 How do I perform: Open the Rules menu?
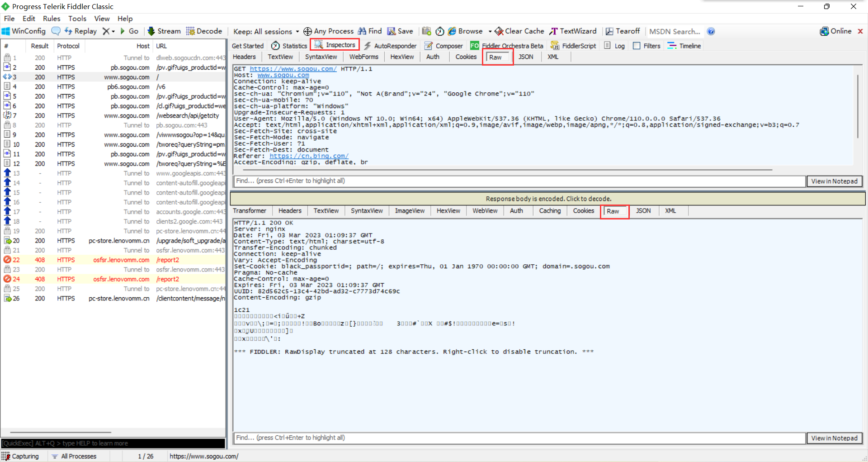pos(52,19)
